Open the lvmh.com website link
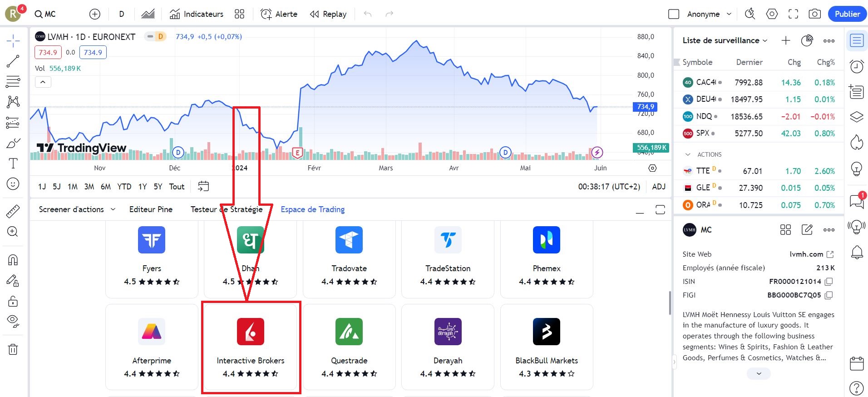This screenshot has width=868, height=397. point(811,254)
